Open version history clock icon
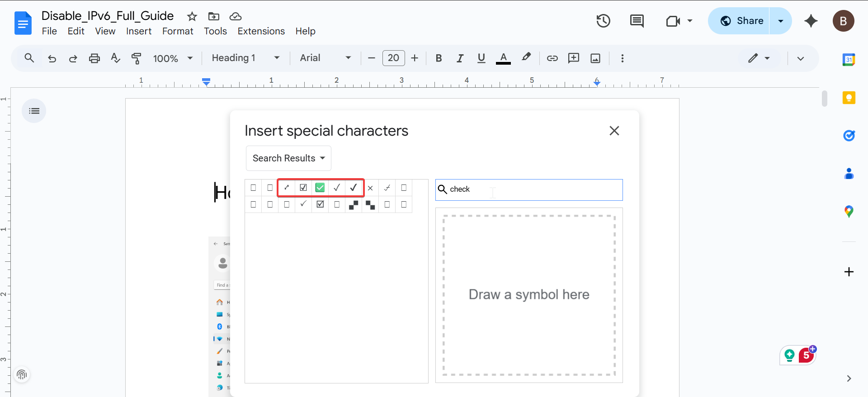Image resolution: width=868 pixels, height=397 pixels. 603,21
